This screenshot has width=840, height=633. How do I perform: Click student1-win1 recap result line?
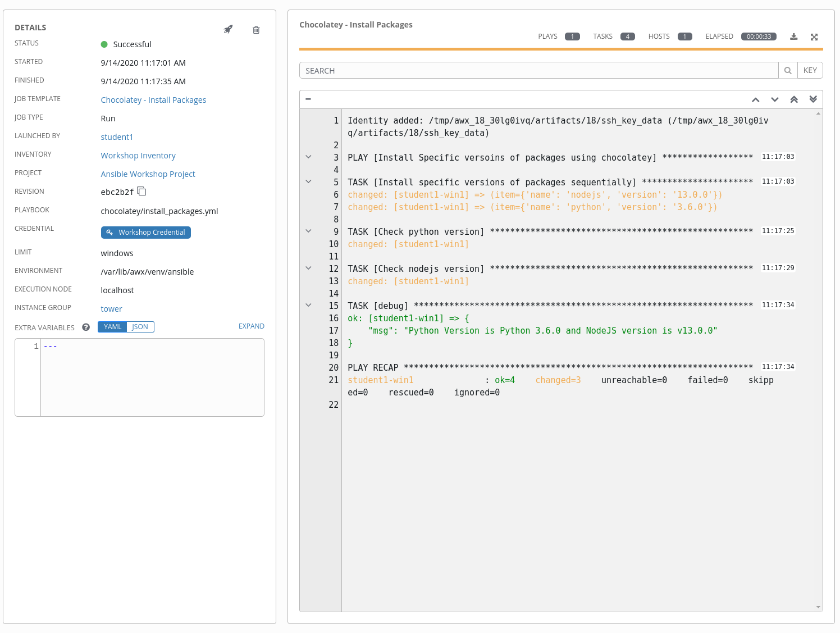pos(560,386)
